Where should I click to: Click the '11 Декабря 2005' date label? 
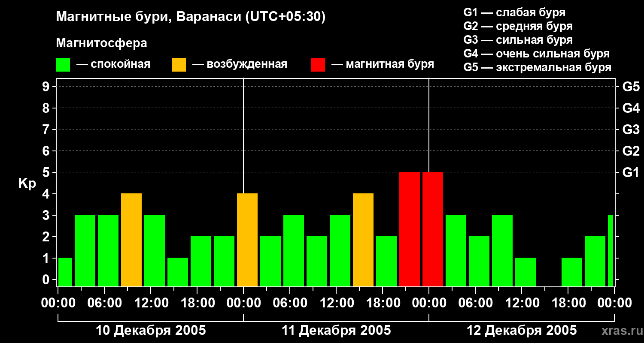click(x=336, y=331)
